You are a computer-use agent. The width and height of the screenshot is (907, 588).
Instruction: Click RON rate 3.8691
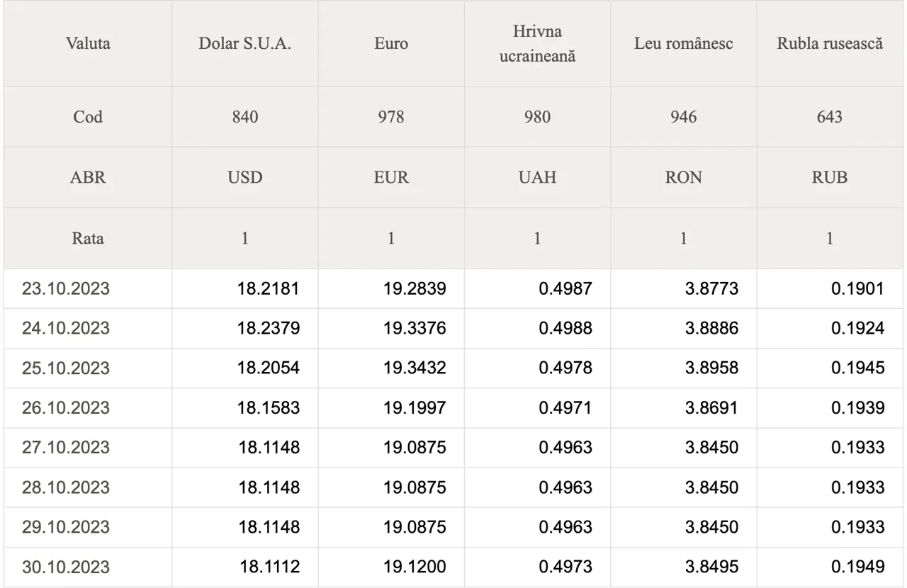711,408
